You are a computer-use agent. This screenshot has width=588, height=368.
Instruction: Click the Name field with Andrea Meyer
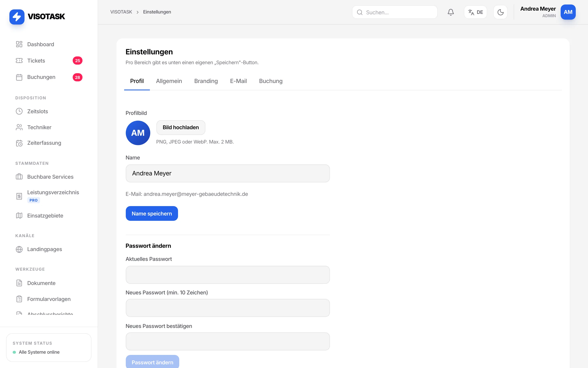[x=228, y=173]
